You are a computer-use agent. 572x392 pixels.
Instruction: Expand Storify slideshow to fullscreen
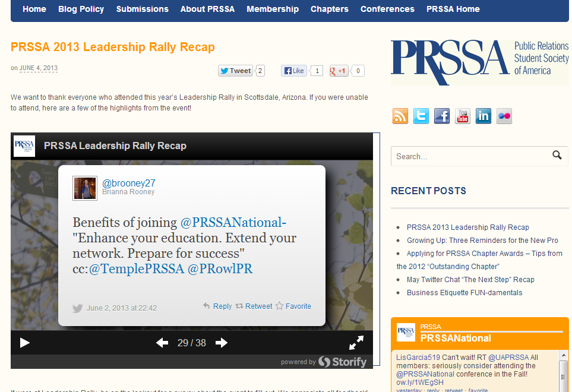[356, 343]
